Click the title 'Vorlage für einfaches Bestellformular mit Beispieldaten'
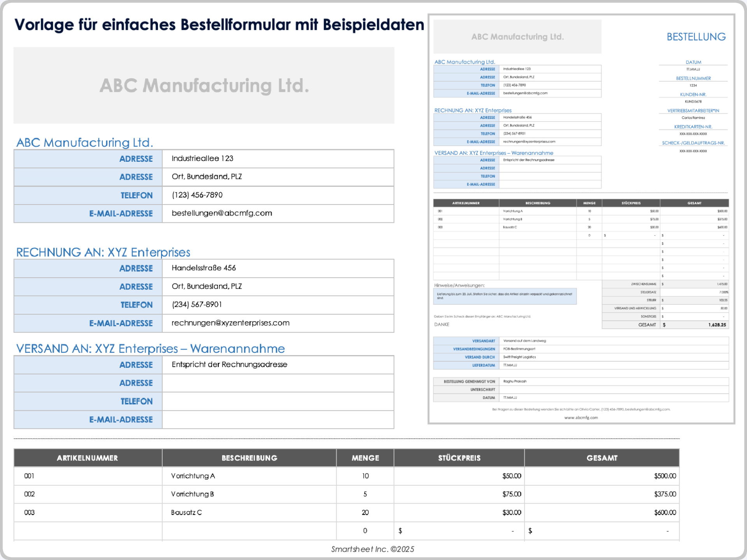The height and width of the screenshot is (560, 747). pos(219,25)
